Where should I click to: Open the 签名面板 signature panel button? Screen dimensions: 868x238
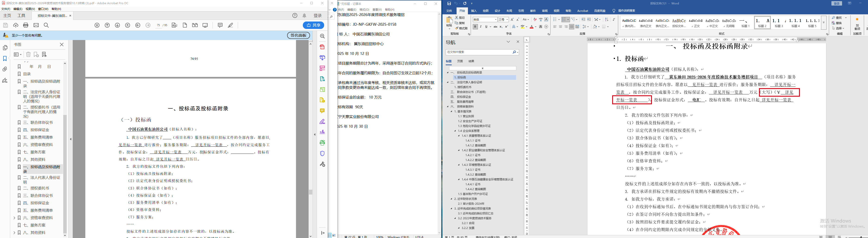coord(298,35)
